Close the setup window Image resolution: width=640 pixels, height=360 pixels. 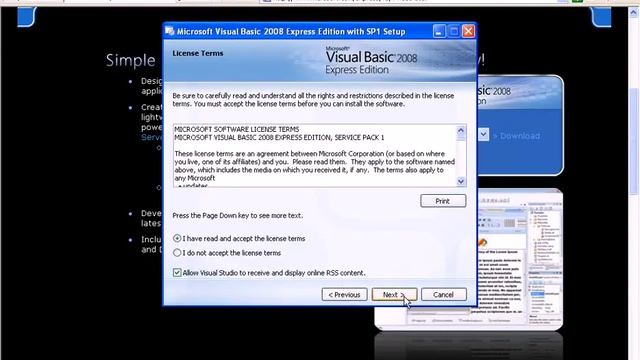(469, 31)
